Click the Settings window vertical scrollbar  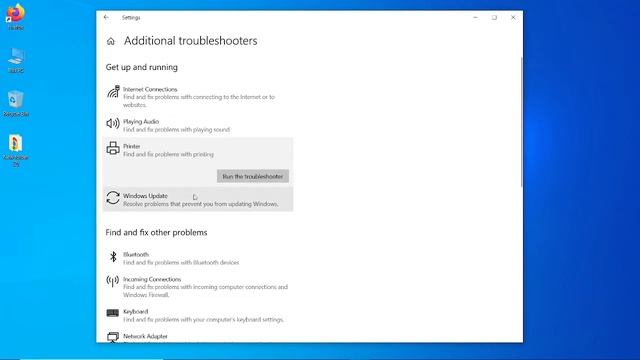tap(521, 122)
